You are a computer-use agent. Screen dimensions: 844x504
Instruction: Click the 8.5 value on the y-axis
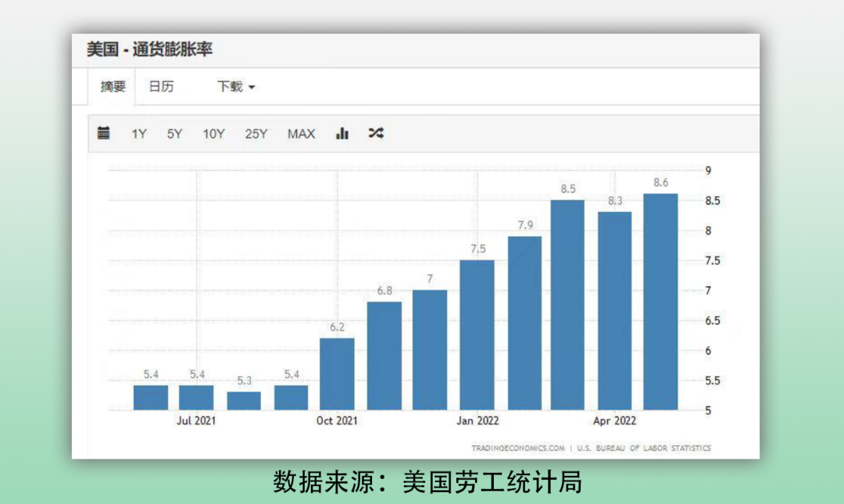point(713,201)
